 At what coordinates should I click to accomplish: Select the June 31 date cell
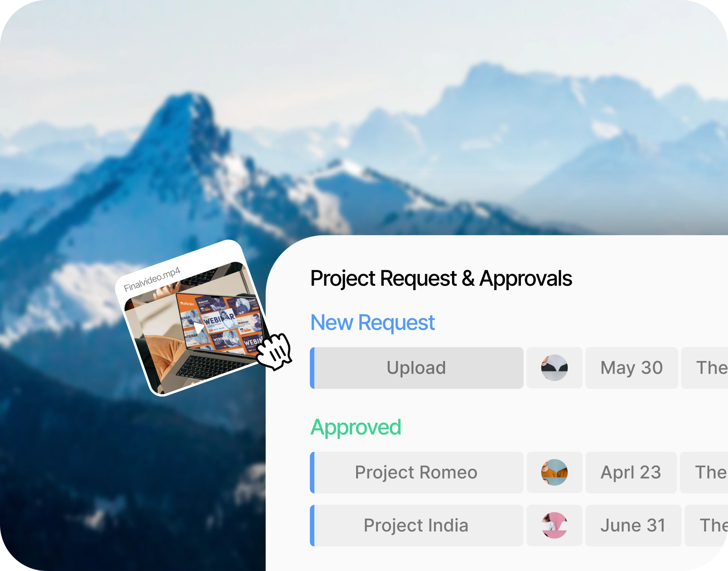pos(633,525)
